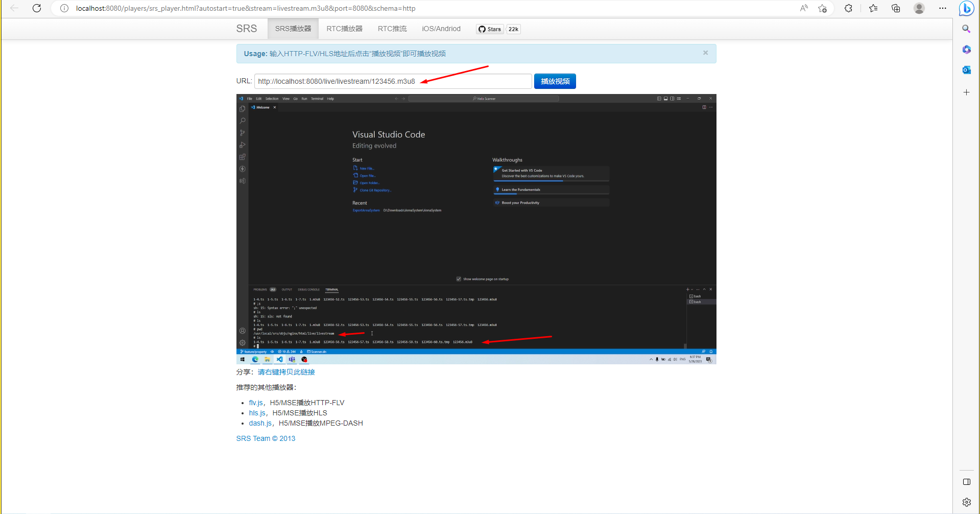
Task: View site information icon beside the address
Action: tap(64, 8)
